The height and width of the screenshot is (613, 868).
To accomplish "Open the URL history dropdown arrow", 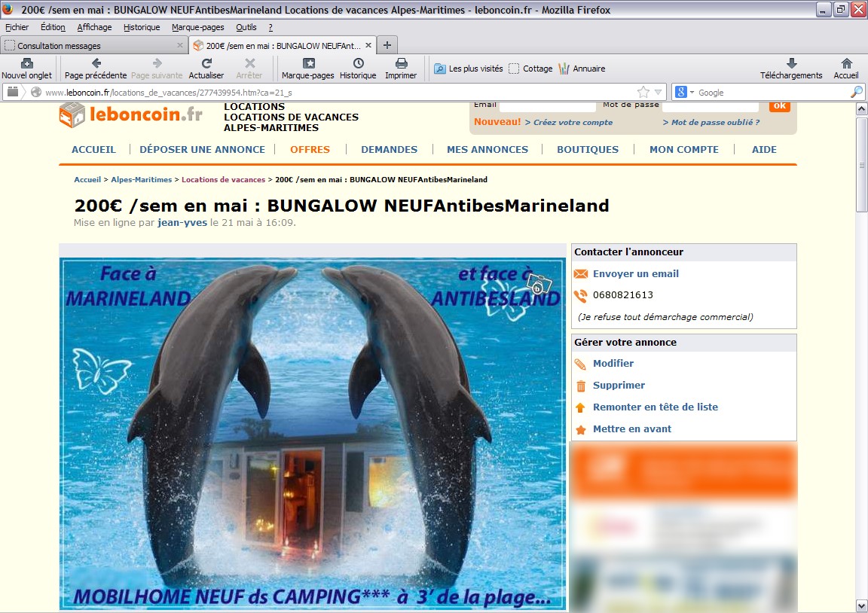I will 659,92.
